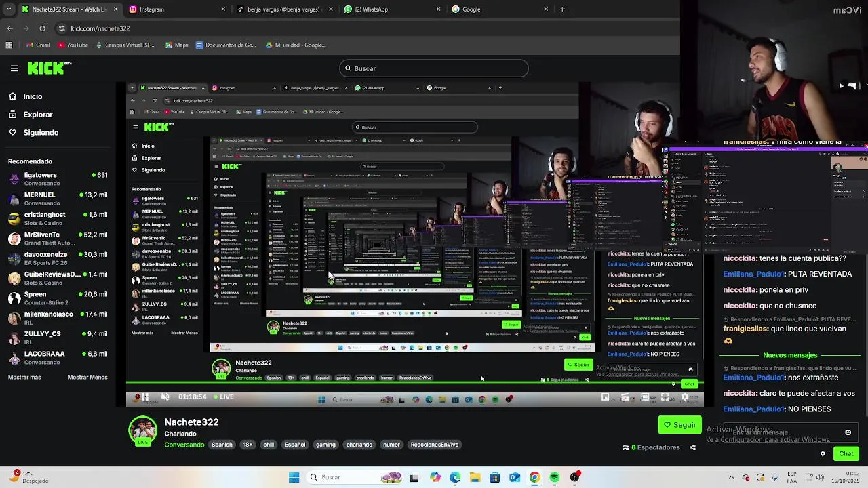Collapse list with Mostrar Menos
Viewport: 868px width, 488px height.
pyautogui.click(x=87, y=378)
